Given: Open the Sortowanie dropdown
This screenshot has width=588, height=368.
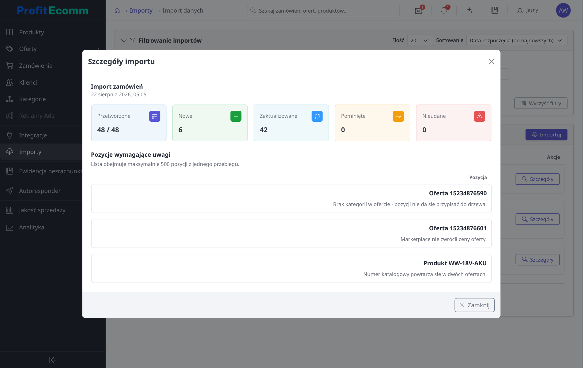Looking at the screenshot, I should [517, 40].
